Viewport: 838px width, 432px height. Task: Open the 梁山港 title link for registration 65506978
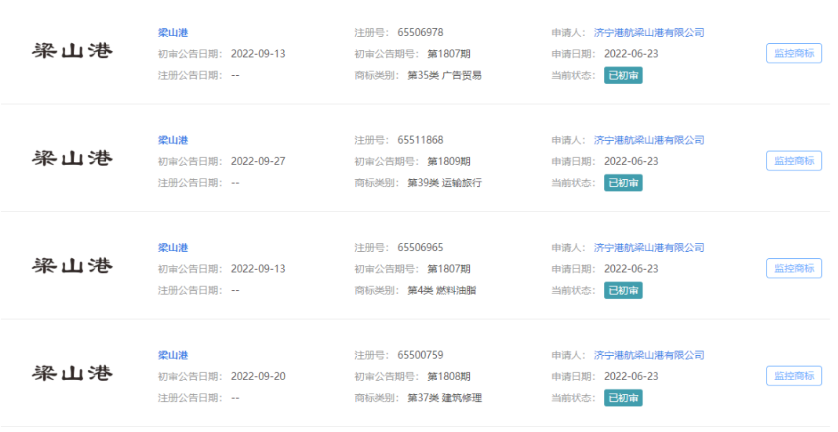click(x=173, y=33)
